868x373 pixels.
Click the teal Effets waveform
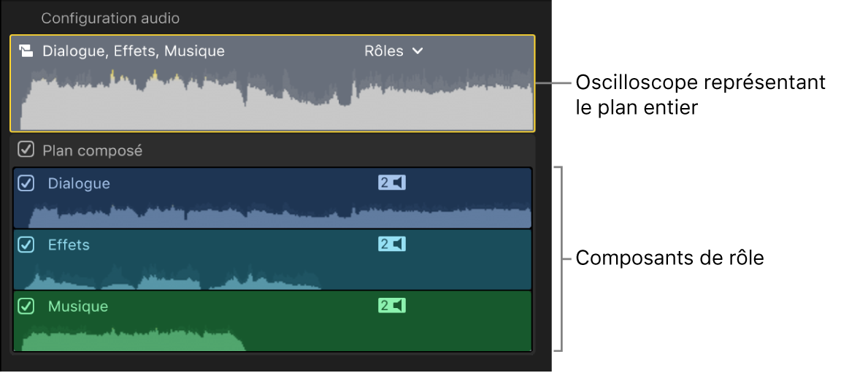click(175, 282)
